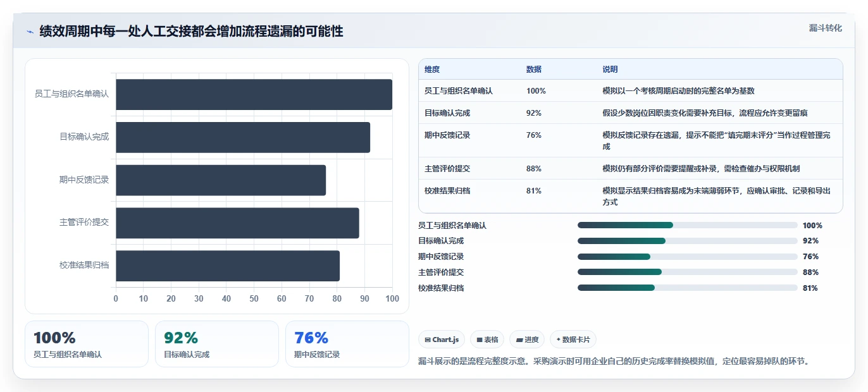This screenshot has height=392, width=868.
Task: Select the 表格 tag
Action: [x=487, y=340]
